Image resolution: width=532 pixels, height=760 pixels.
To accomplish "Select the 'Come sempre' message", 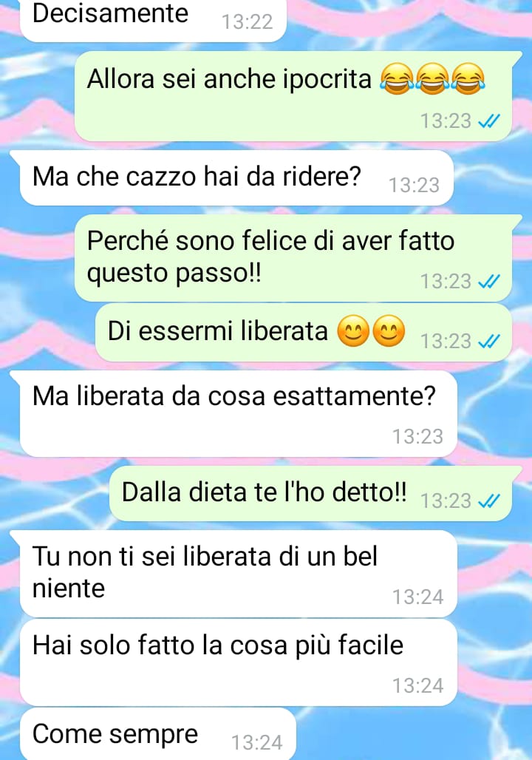I will pos(158,734).
